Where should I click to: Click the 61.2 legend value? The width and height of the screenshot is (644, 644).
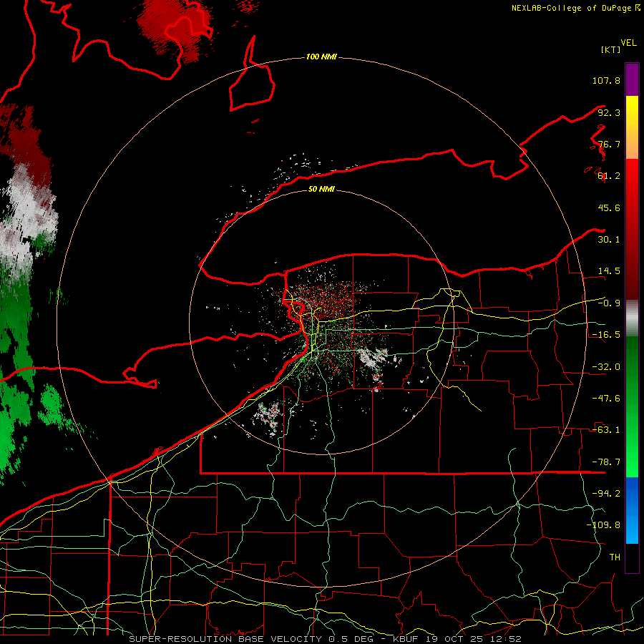pyautogui.click(x=609, y=176)
